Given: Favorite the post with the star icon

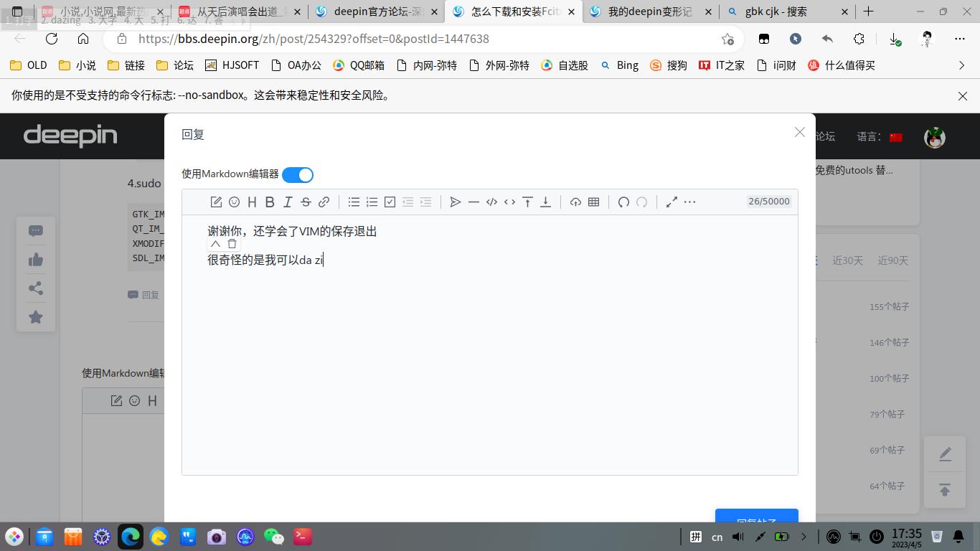Looking at the screenshot, I should click(x=36, y=317).
